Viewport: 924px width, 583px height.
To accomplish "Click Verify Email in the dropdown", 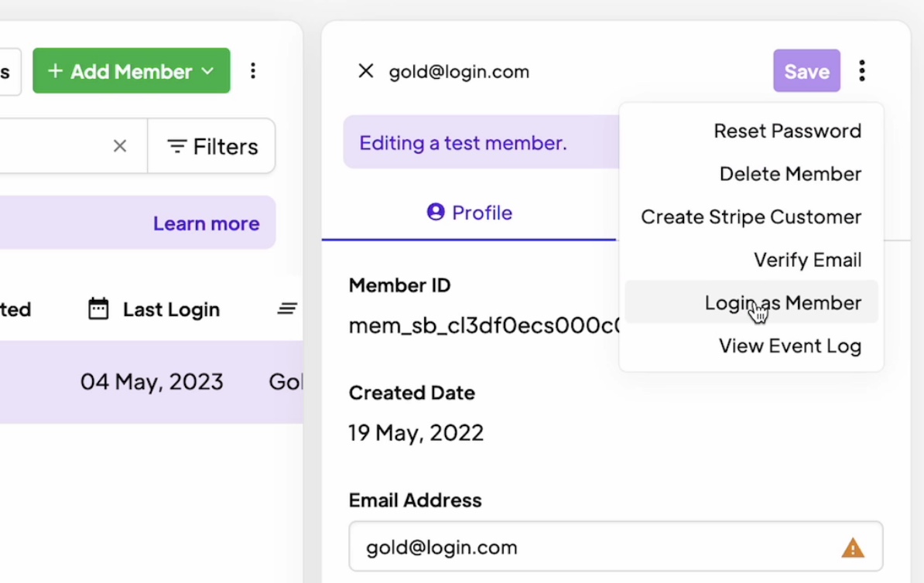I will pyautogui.click(x=807, y=260).
